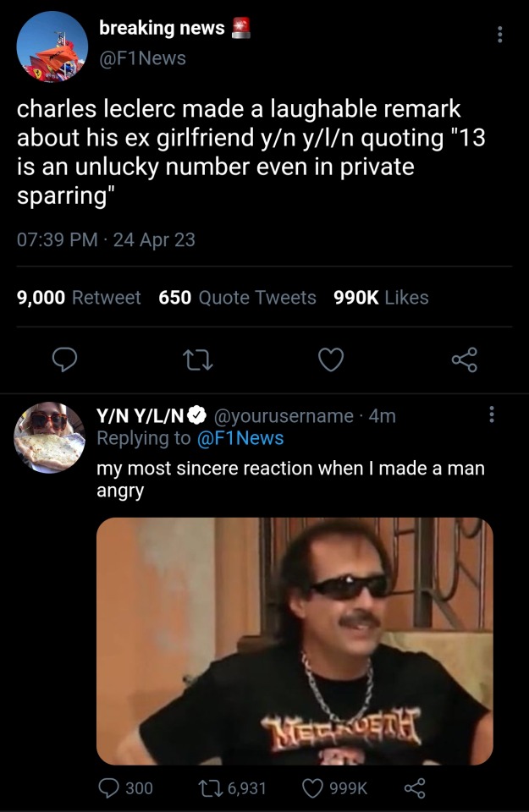
Task: Click the @F1News mention in reply
Action: [x=240, y=438]
